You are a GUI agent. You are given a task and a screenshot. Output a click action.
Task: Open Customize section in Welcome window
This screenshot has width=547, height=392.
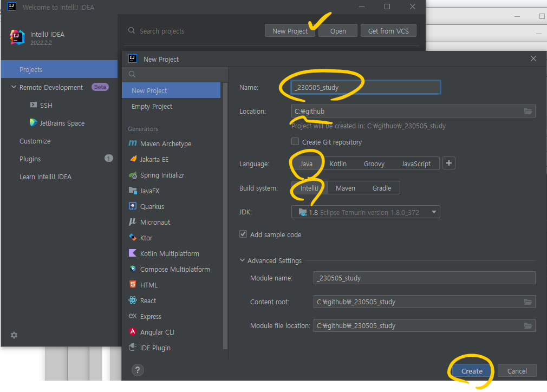[x=60, y=141]
